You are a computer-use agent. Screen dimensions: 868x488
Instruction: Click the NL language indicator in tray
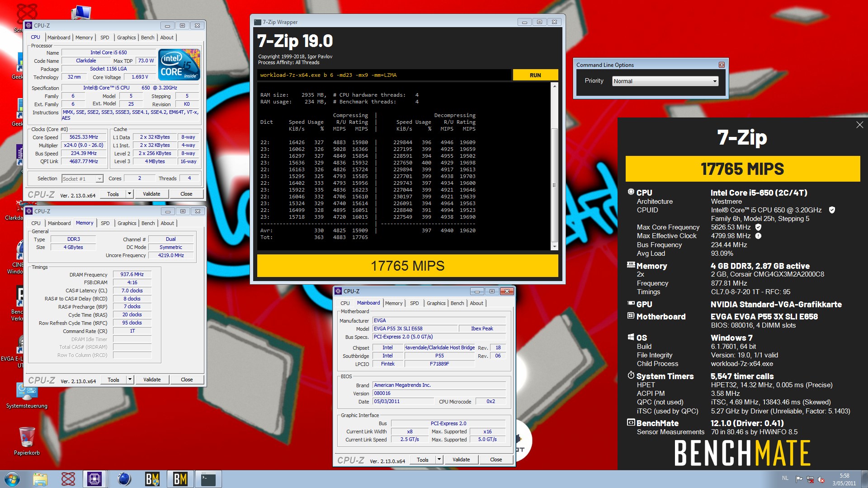[785, 478]
